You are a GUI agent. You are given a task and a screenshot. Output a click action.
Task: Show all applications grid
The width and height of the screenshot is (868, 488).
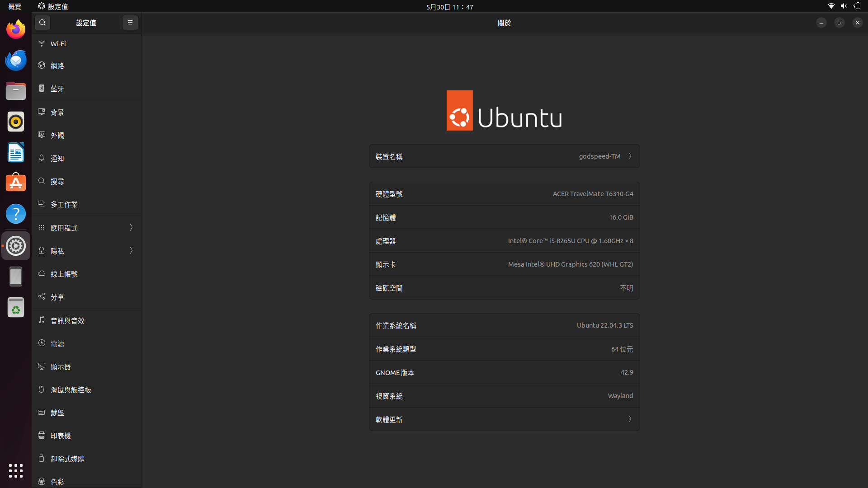[16, 471]
